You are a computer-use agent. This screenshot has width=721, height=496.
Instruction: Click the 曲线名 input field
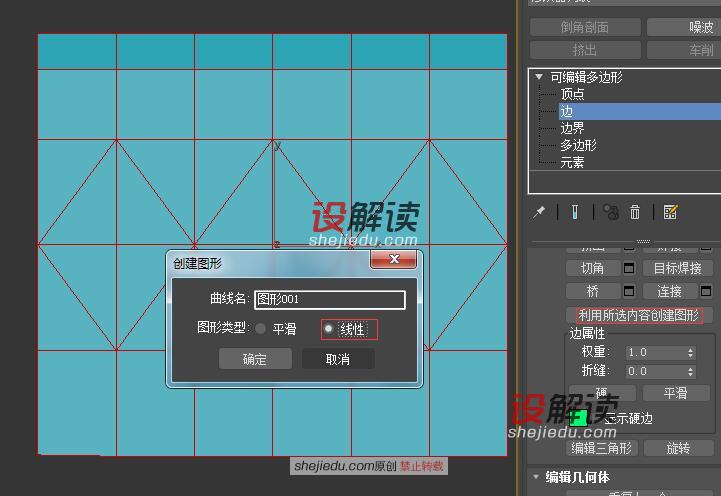[x=330, y=300]
